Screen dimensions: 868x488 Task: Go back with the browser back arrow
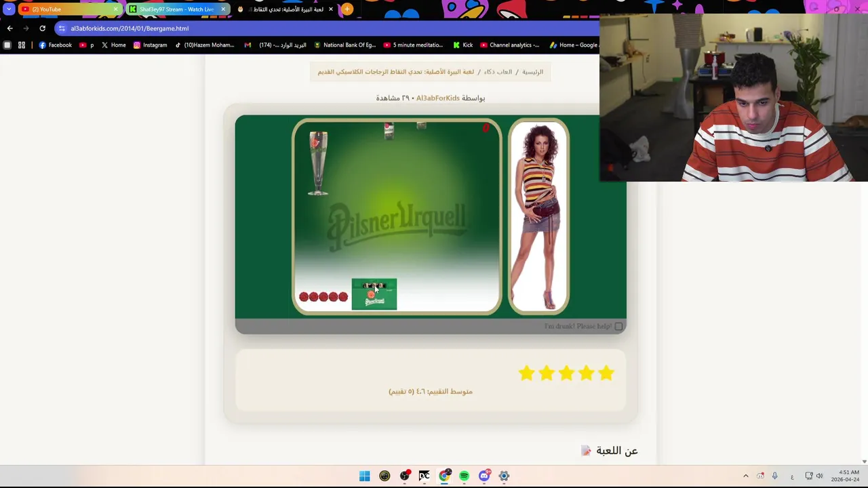click(9, 28)
